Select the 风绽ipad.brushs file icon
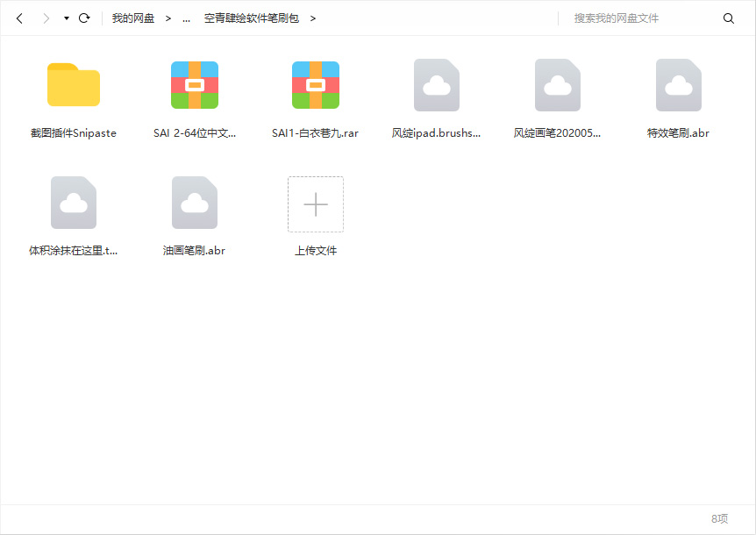 (437, 85)
